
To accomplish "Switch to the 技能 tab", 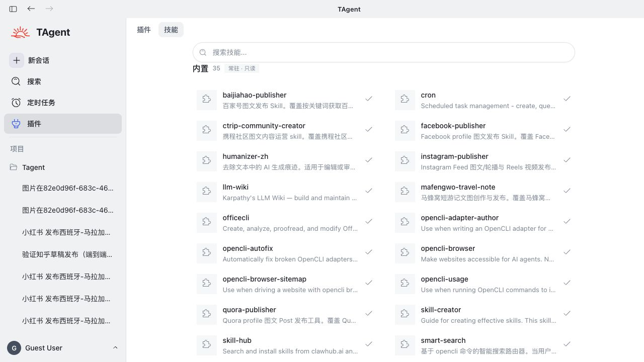I will point(171,30).
